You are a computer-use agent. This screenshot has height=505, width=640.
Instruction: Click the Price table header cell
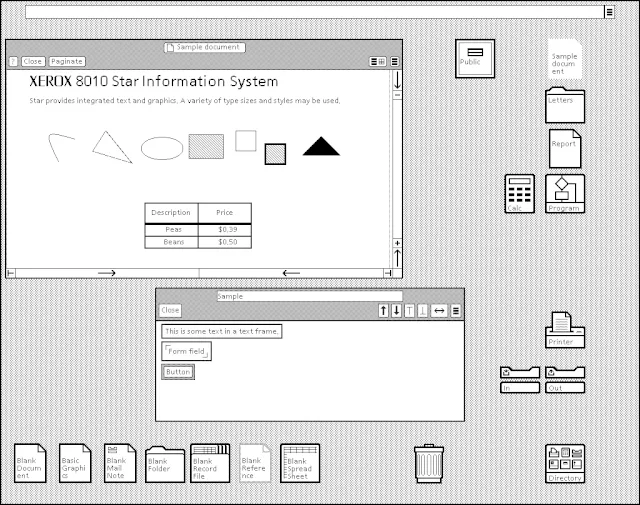tap(225, 213)
